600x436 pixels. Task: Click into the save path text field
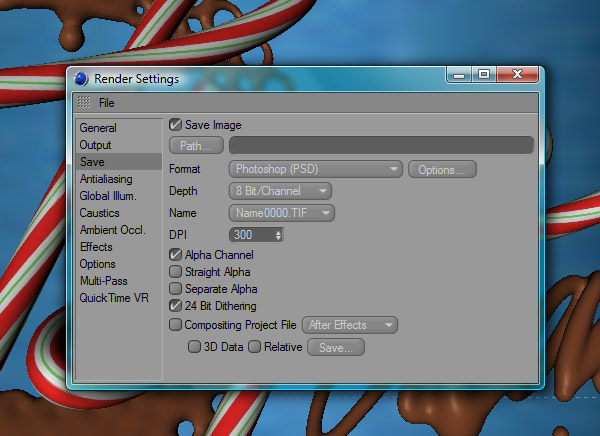point(381,145)
